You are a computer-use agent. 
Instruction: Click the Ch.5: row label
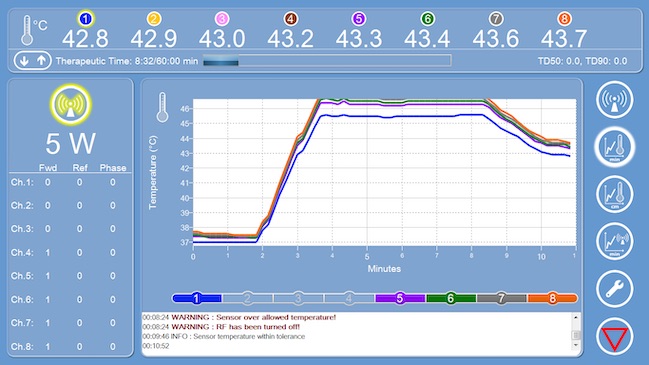22,276
